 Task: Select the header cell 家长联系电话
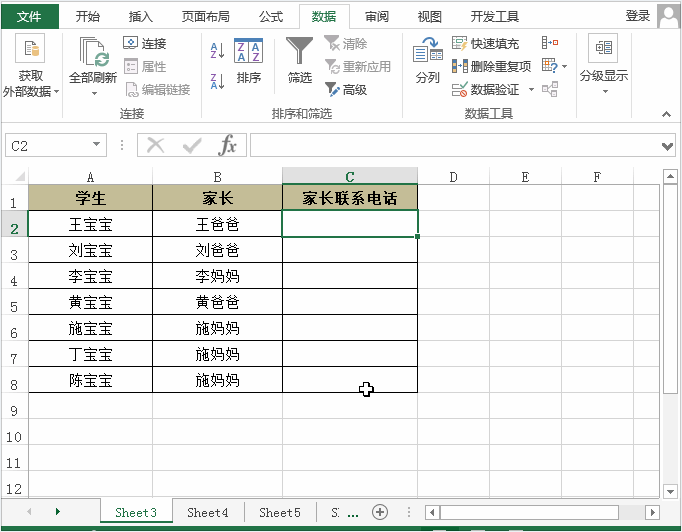(350, 198)
